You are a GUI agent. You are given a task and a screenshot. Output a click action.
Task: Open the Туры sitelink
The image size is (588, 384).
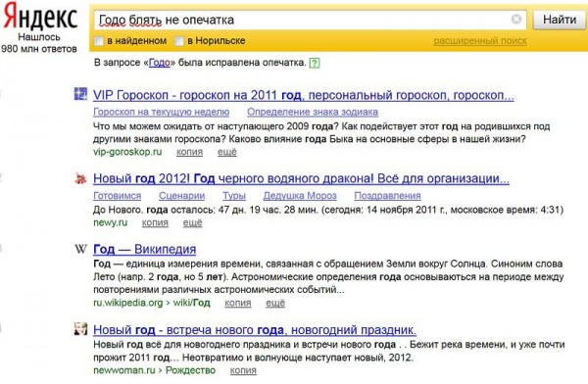coord(234,196)
